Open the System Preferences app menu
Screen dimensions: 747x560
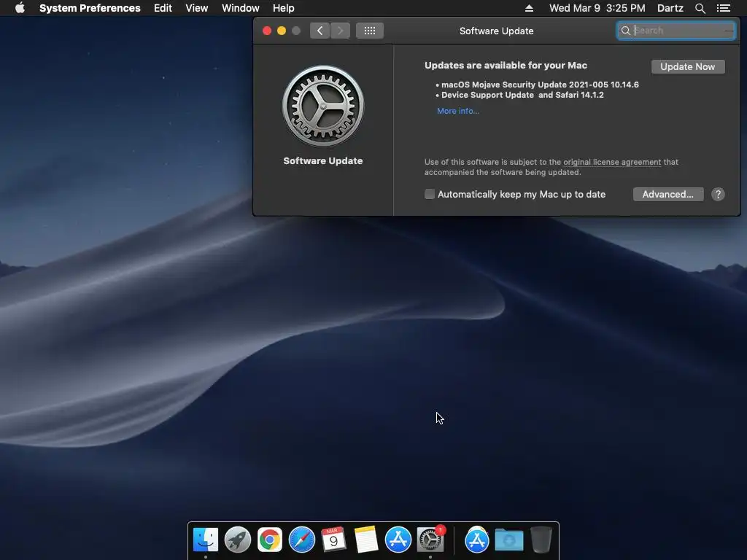pos(90,8)
